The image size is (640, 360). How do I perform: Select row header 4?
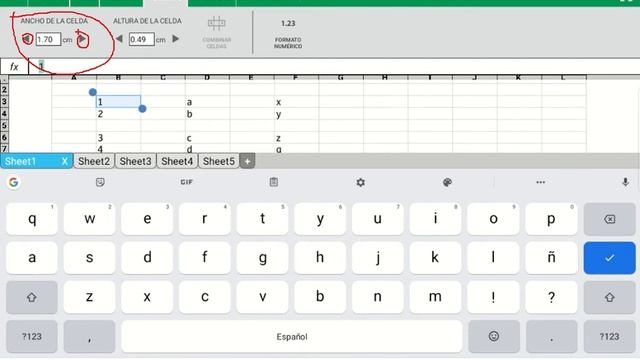pos(4,113)
